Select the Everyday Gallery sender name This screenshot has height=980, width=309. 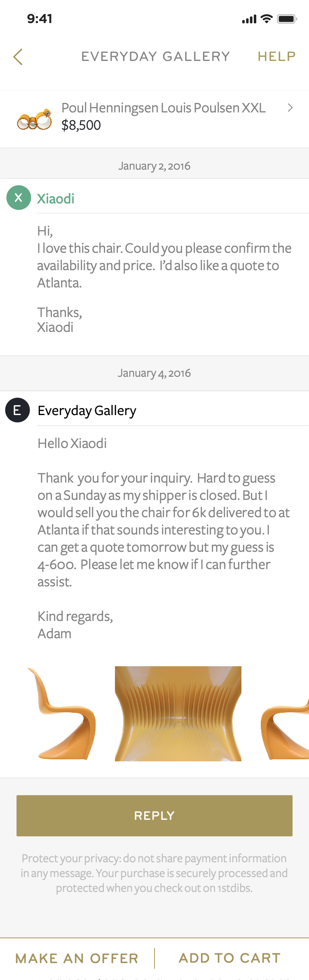coord(87,411)
